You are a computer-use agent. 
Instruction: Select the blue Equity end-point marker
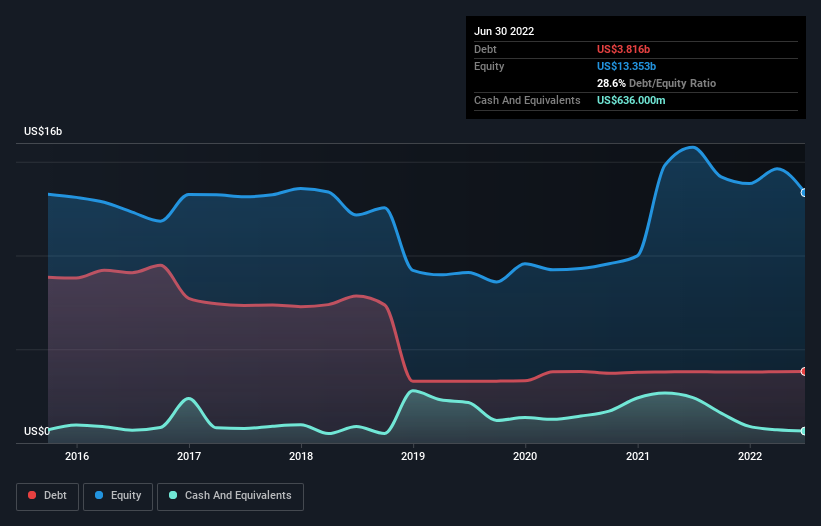click(804, 193)
